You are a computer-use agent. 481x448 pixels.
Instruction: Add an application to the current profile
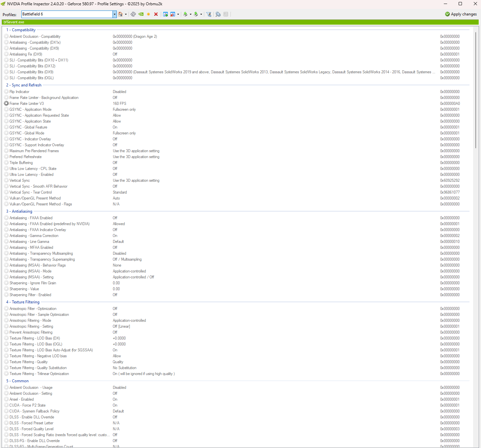(165, 14)
